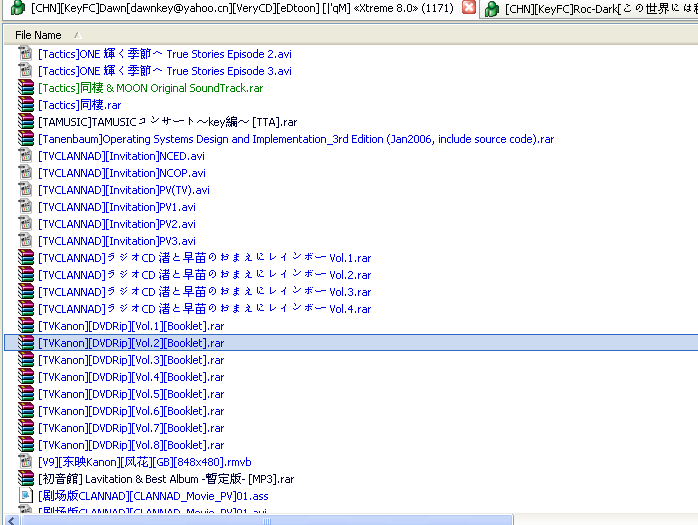
Task: Select [TVCLANNAD][Invitation]PV1.avi file name
Action: (x=117, y=207)
